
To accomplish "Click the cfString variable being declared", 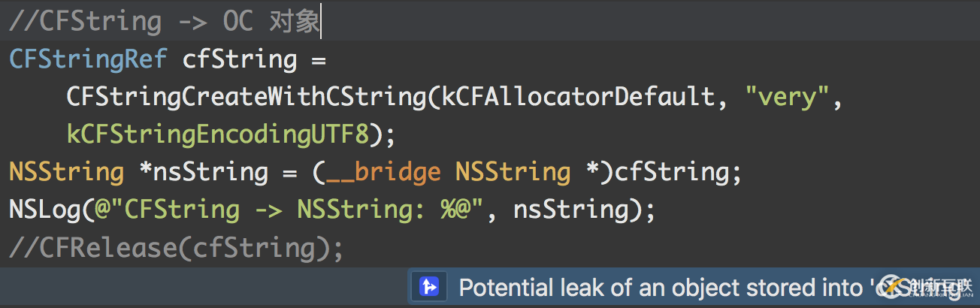I will point(240,59).
